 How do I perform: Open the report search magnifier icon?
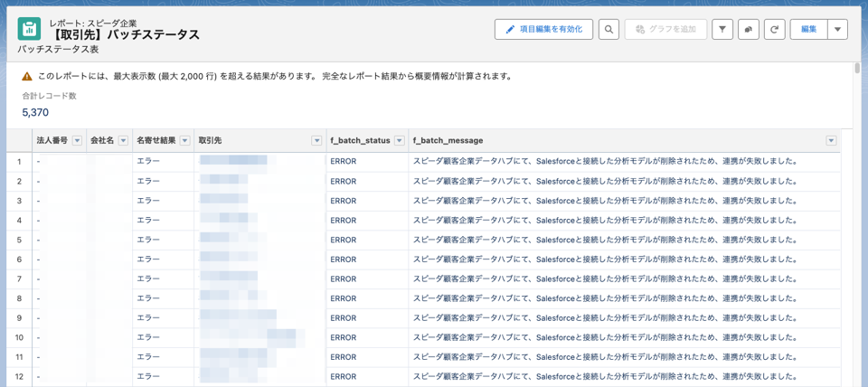[x=609, y=29]
